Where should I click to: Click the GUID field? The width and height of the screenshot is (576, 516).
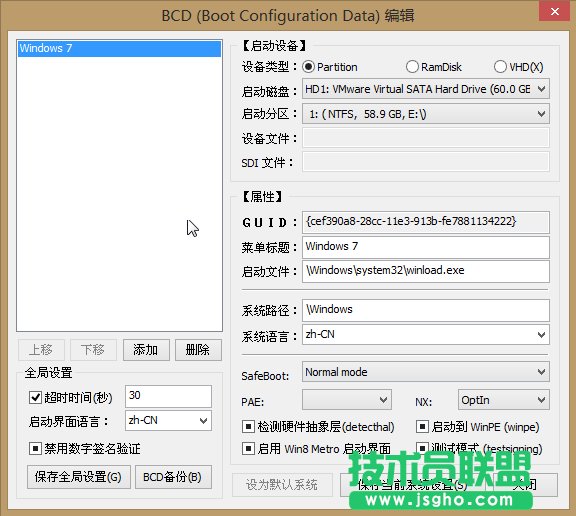coord(426,222)
